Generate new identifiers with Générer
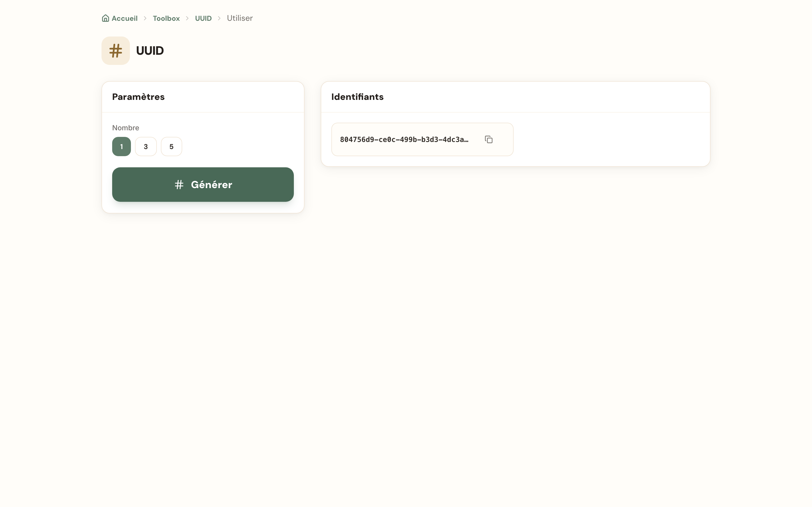The image size is (812, 507). pyautogui.click(x=203, y=185)
